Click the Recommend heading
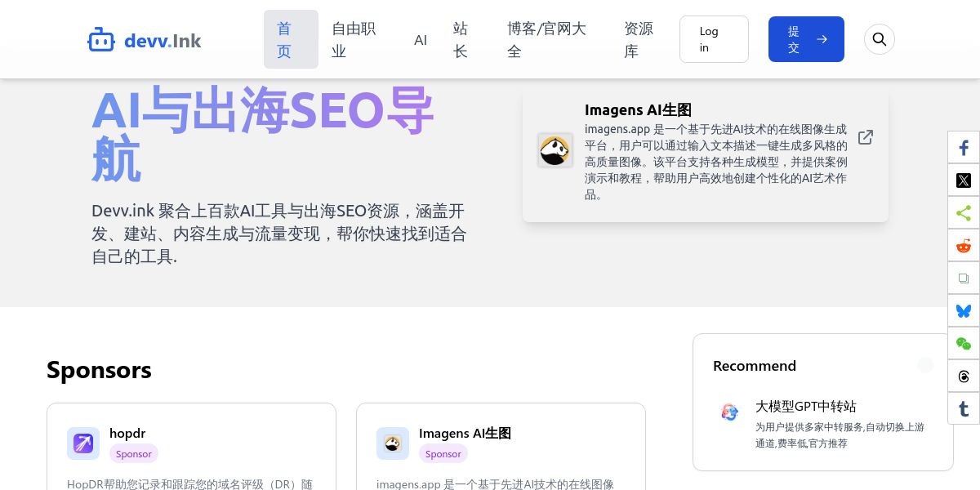This screenshot has width=980, height=490. pyautogui.click(x=755, y=365)
